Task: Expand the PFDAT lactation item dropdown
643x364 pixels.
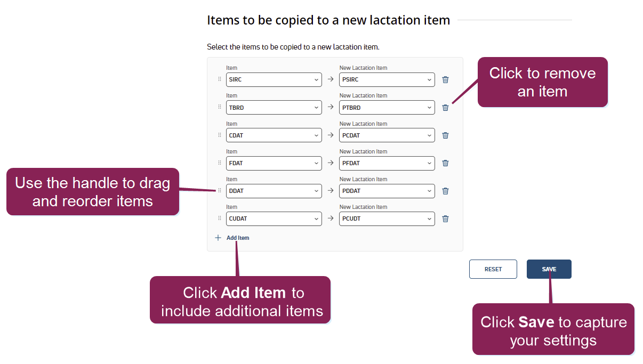Action: point(387,163)
